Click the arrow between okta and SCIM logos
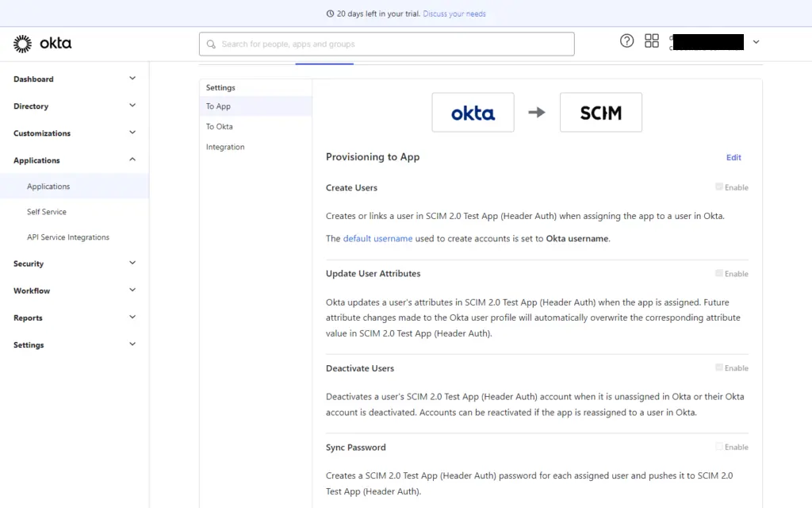 (x=537, y=112)
